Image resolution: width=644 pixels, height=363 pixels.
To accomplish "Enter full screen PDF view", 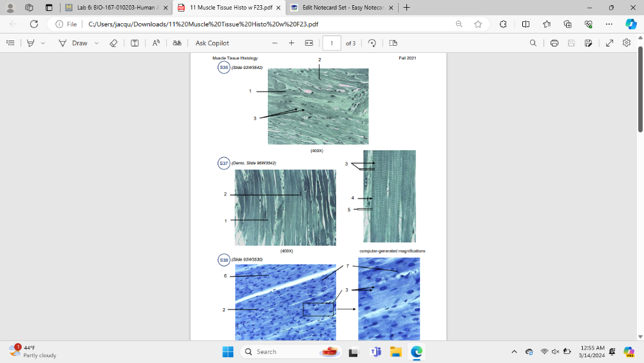I will click(x=609, y=43).
